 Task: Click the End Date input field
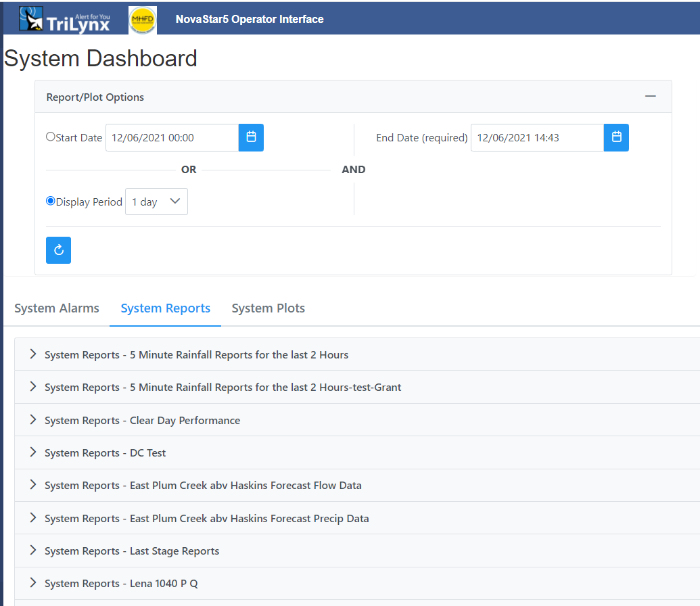point(536,137)
